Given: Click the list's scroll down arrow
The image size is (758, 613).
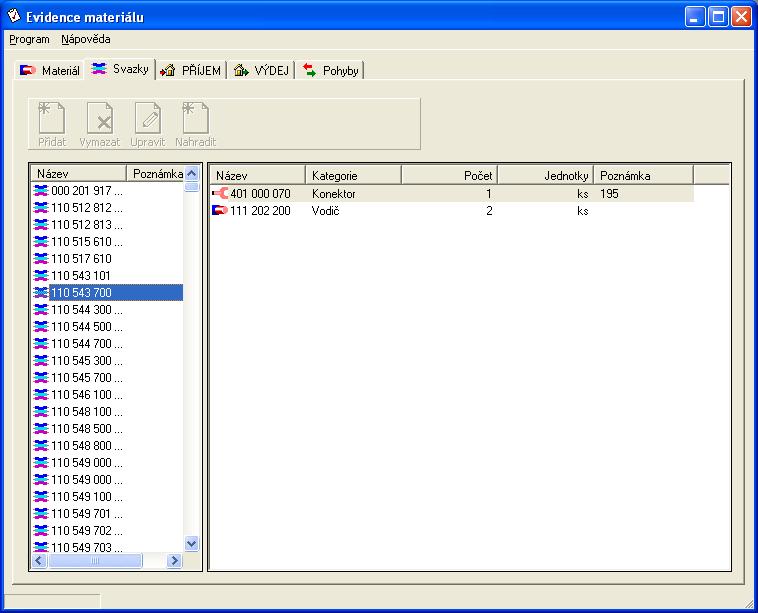Looking at the screenshot, I should click(192, 543).
